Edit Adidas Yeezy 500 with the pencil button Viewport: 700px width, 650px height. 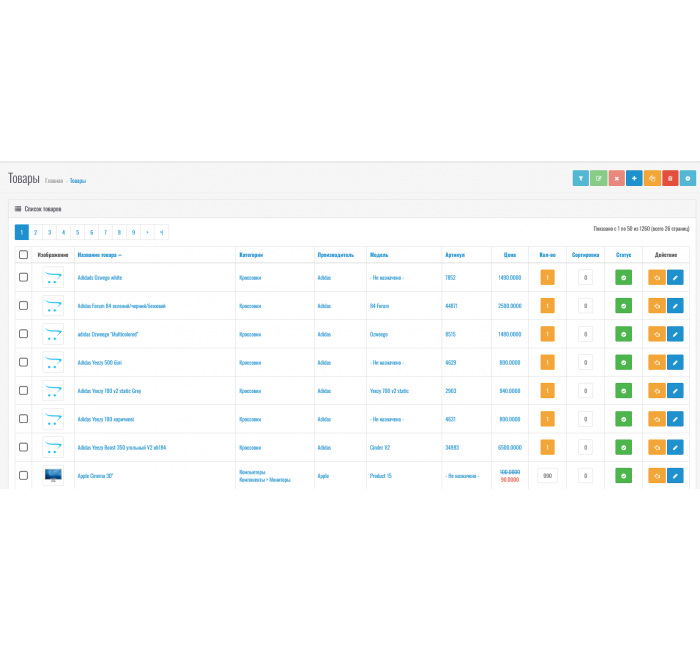coord(675,362)
